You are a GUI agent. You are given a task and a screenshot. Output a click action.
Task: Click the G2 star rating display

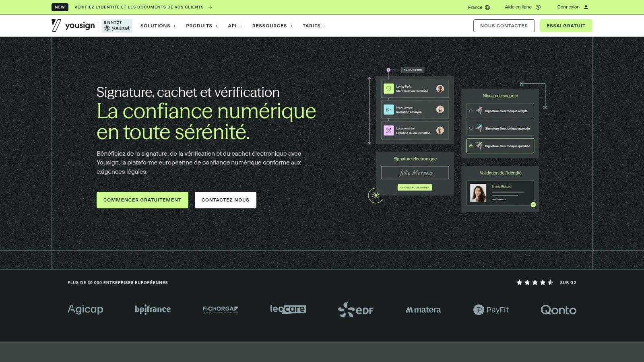click(x=535, y=282)
